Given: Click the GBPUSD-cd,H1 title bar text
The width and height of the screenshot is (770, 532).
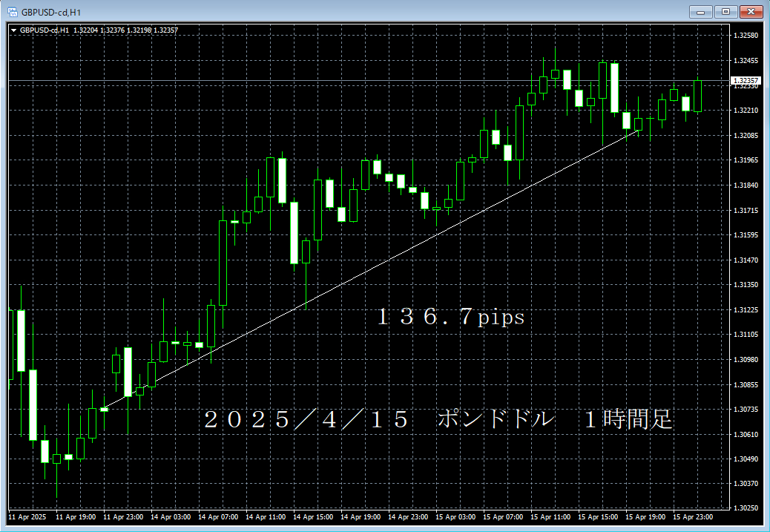Looking at the screenshot, I should [x=51, y=13].
